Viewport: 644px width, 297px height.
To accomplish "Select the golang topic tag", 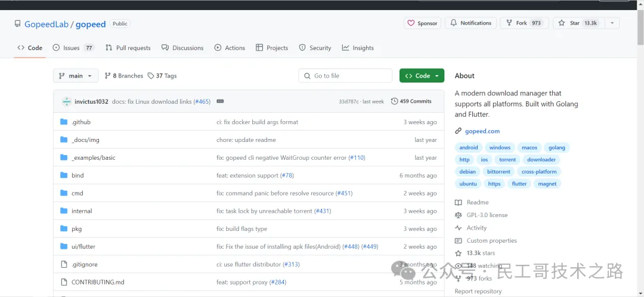I will [x=557, y=147].
